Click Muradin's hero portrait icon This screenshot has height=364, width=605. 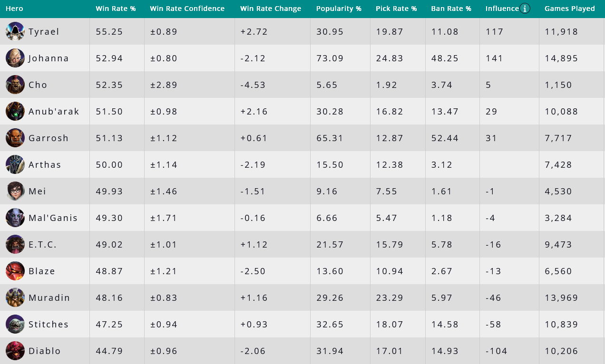click(x=15, y=297)
